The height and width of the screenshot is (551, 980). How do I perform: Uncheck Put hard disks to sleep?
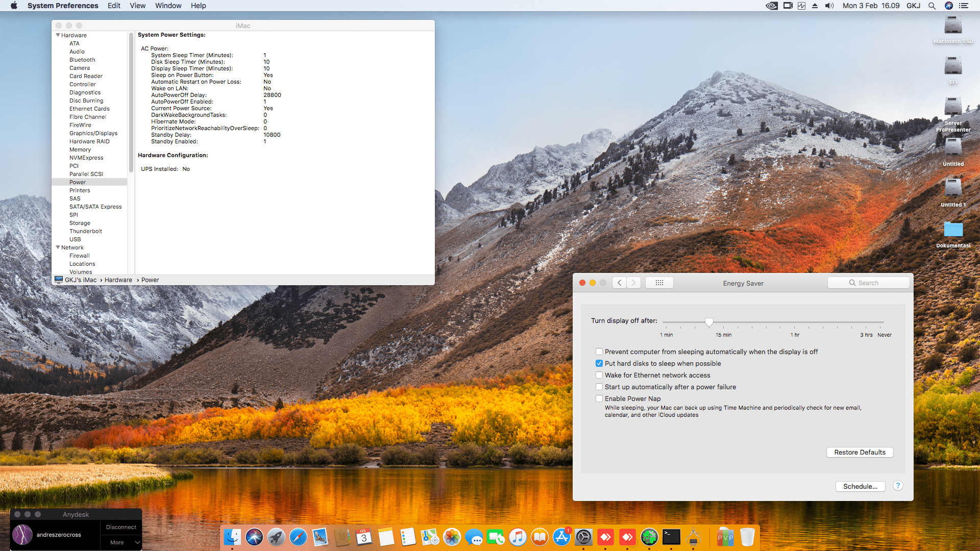pos(599,363)
